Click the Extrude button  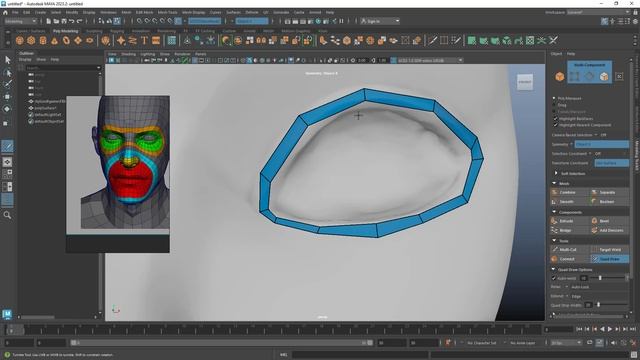pos(569,221)
